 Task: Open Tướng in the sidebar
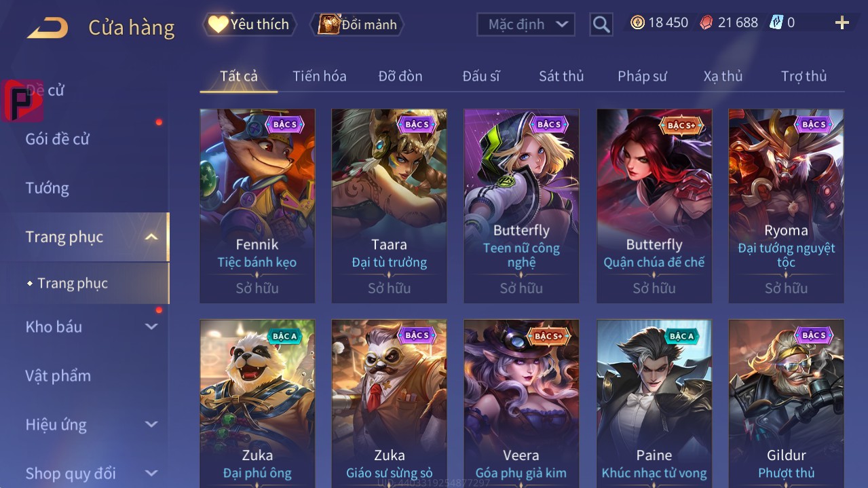click(x=48, y=188)
